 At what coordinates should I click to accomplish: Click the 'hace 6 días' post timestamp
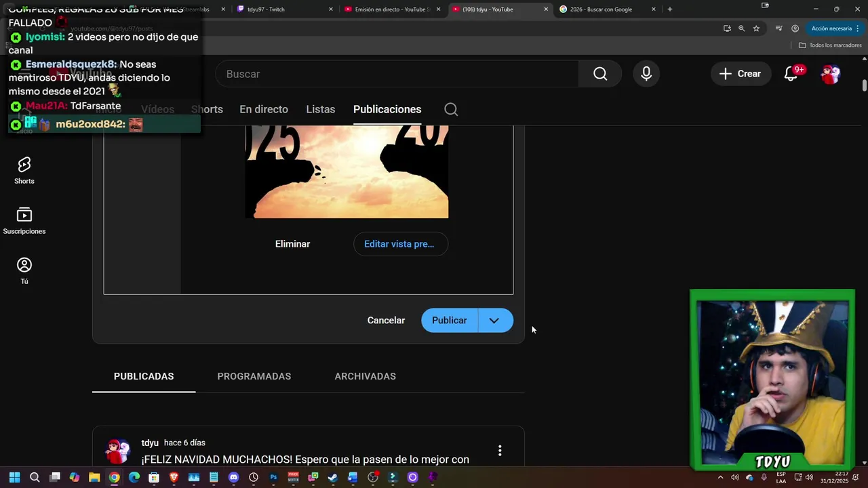pyautogui.click(x=184, y=443)
